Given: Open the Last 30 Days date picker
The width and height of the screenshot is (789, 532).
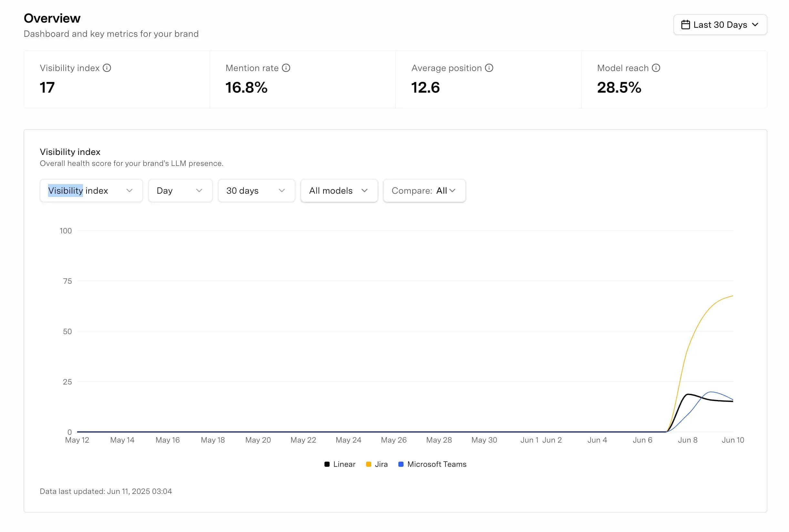Looking at the screenshot, I should (720, 25).
